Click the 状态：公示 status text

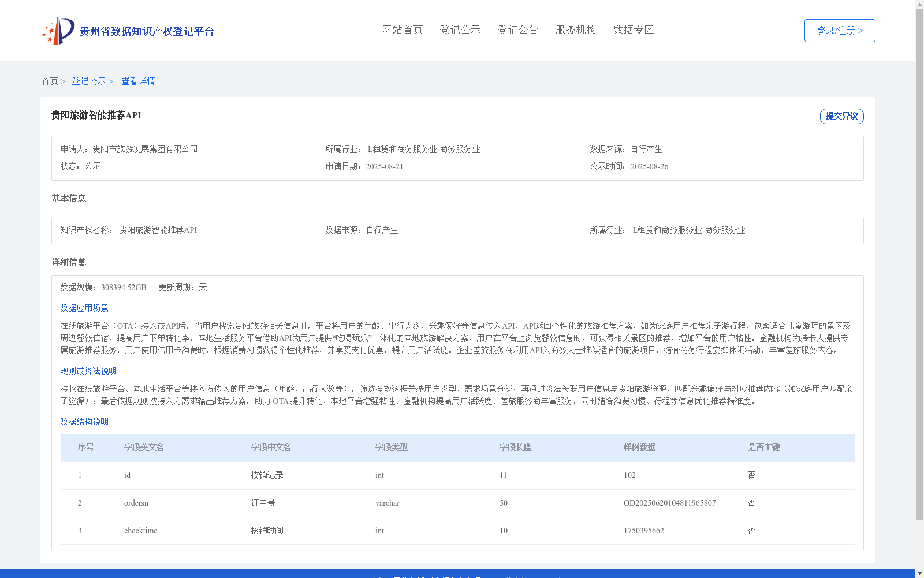click(x=80, y=166)
